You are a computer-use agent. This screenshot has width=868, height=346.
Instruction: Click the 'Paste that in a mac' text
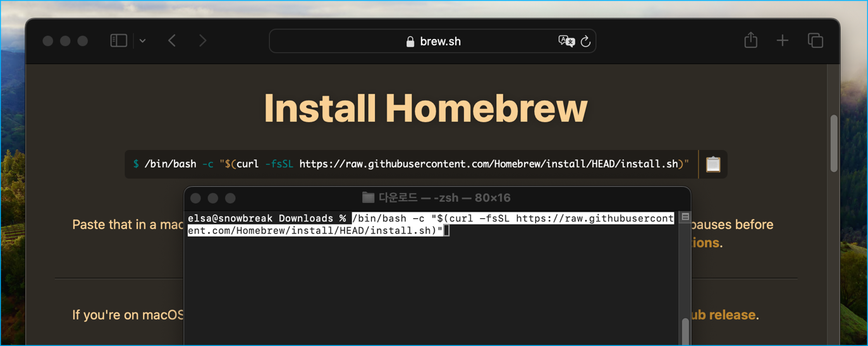tap(128, 225)
